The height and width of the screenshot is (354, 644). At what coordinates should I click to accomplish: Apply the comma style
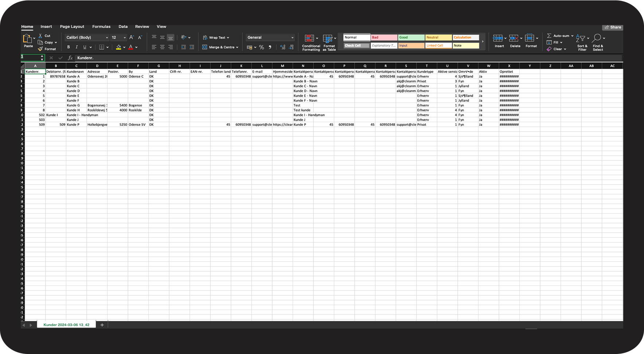pos(270,47)
